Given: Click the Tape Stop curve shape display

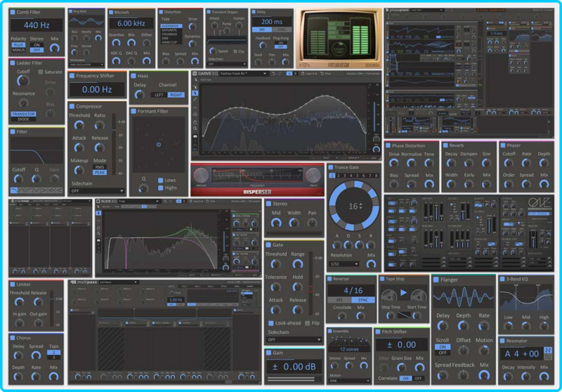Looking at the screenshot, I should pyautogui.click(x=403, y=315).
